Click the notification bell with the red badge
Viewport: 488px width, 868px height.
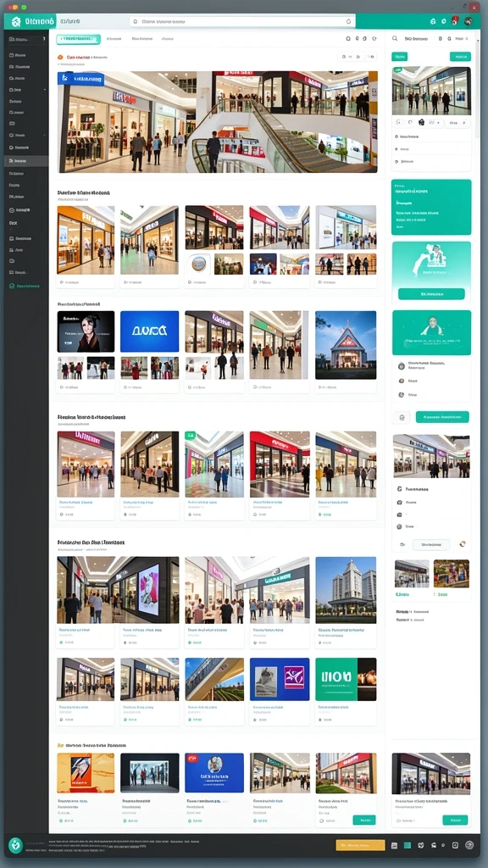click(454, 21)
